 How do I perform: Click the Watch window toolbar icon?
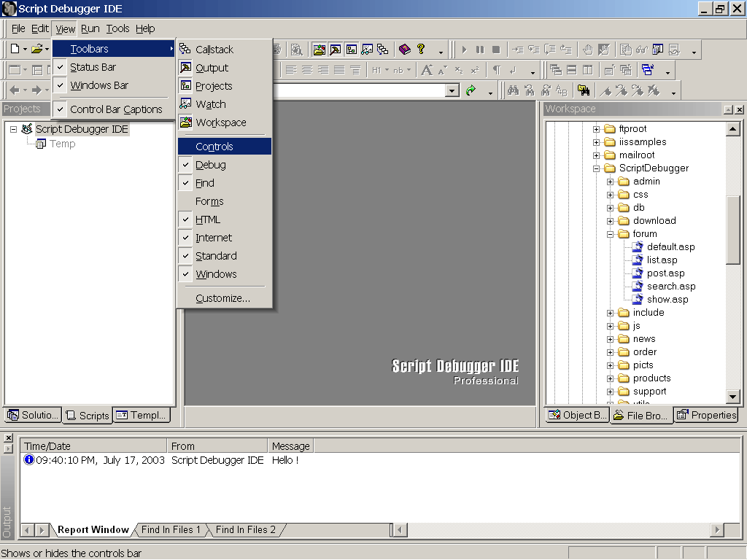(368, 50)
